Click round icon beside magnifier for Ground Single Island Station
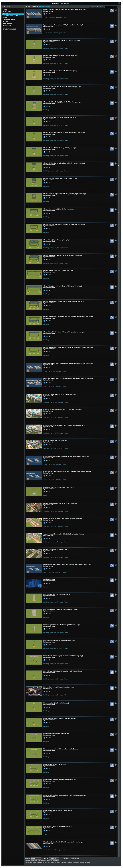The width and height of the screenshot is (123, 868). [x=116, y=534]
